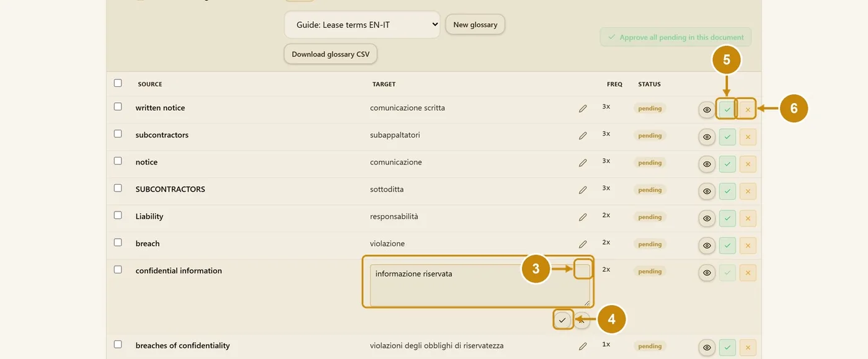The image size is (868, 359).
Task: Cancel editing of 'confidential information' target
Action: [581, 320]
